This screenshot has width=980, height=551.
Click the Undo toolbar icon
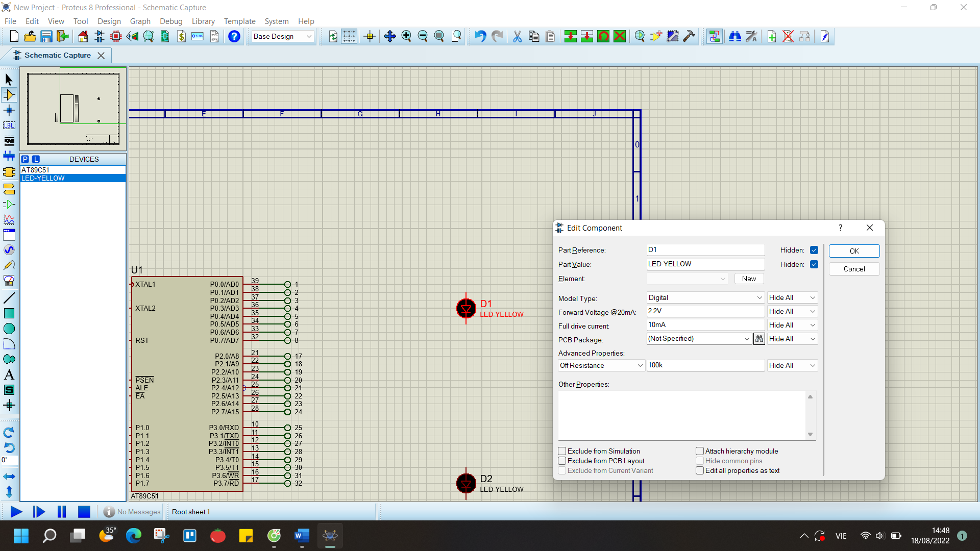click(x=480, y=36)
